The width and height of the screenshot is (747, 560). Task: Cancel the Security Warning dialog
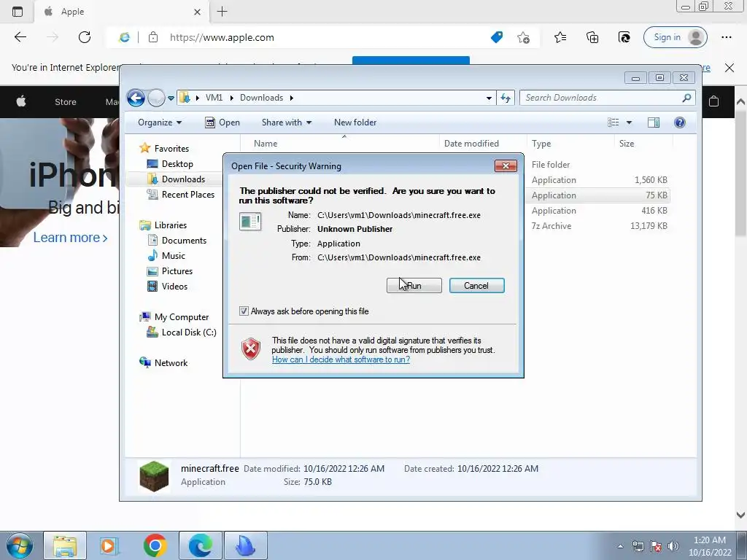476,286
